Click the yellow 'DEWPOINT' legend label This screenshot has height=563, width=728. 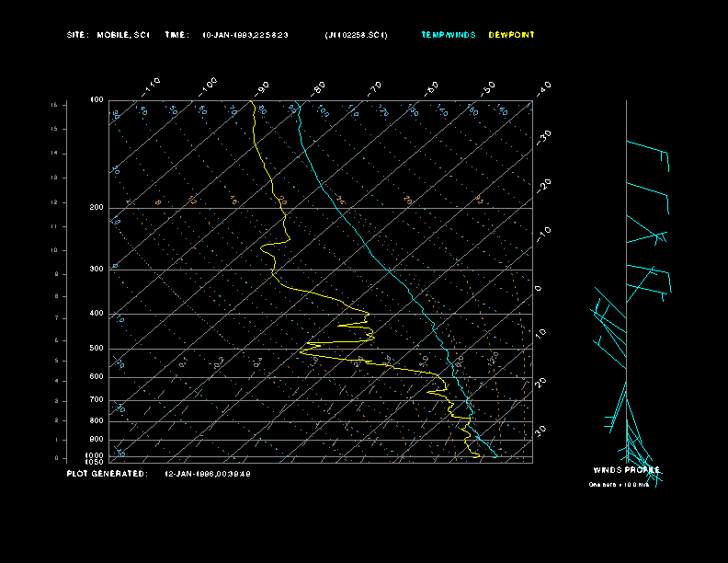point(511,35)
